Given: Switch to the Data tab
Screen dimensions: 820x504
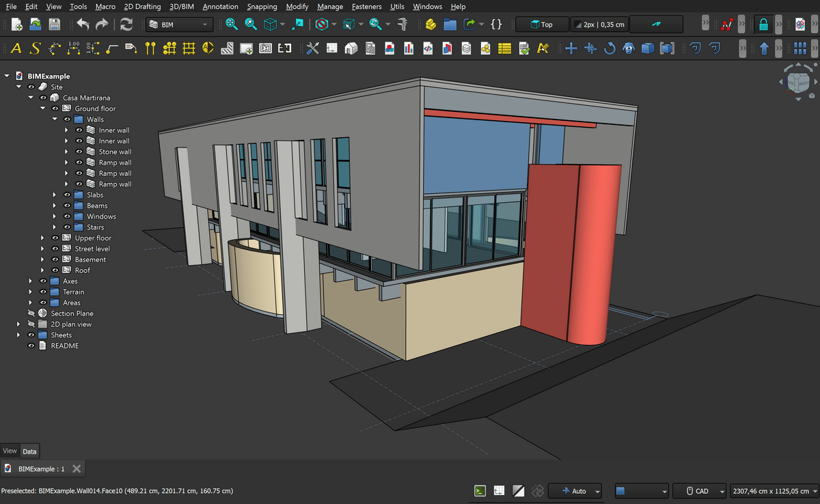Looking at the screenshot, I should (x=29, y=451).
